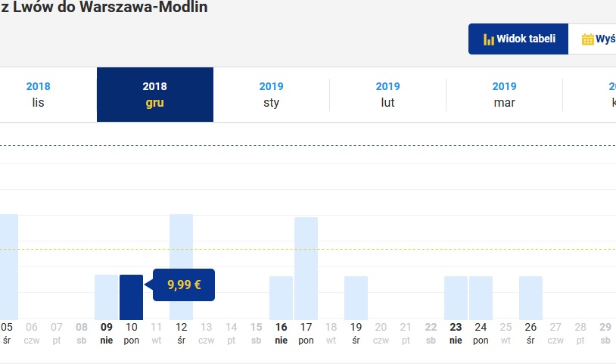Image resolution: width=616 pixels, height=364 pixels.
Task: Select the tall bar for 17 pon
Action: click(x=306, y=269)
